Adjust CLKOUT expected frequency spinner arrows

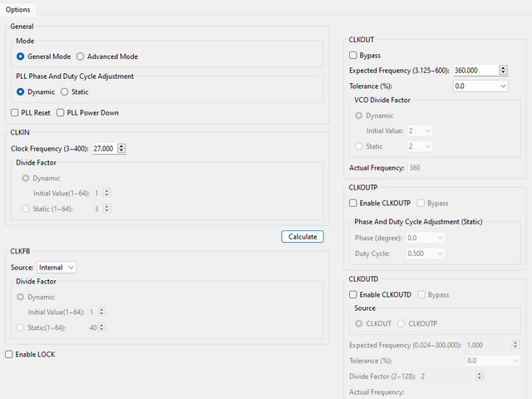(x=503, y=71)
